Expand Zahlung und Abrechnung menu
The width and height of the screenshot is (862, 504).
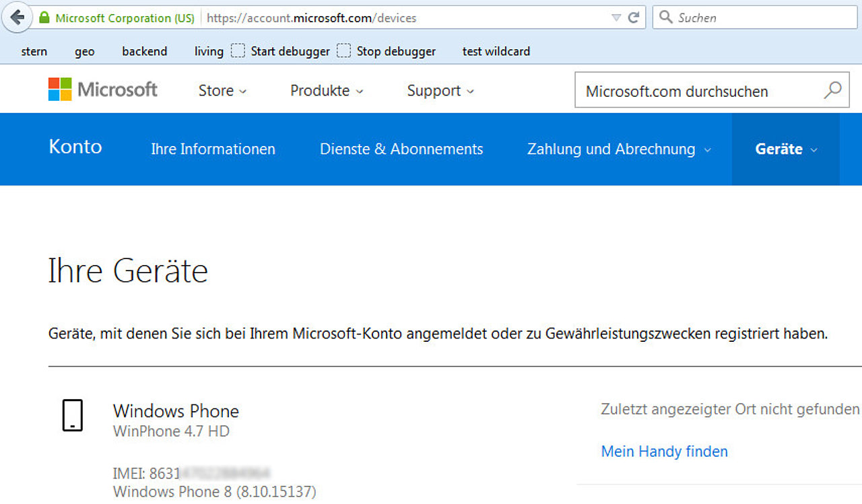coord(619,149)
